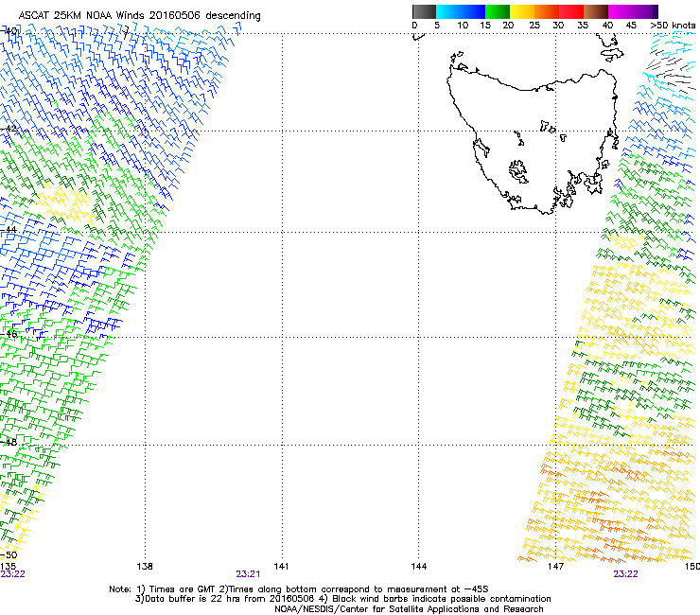
Task: Click the latitude label '-42'
Action: pos(9,129)
